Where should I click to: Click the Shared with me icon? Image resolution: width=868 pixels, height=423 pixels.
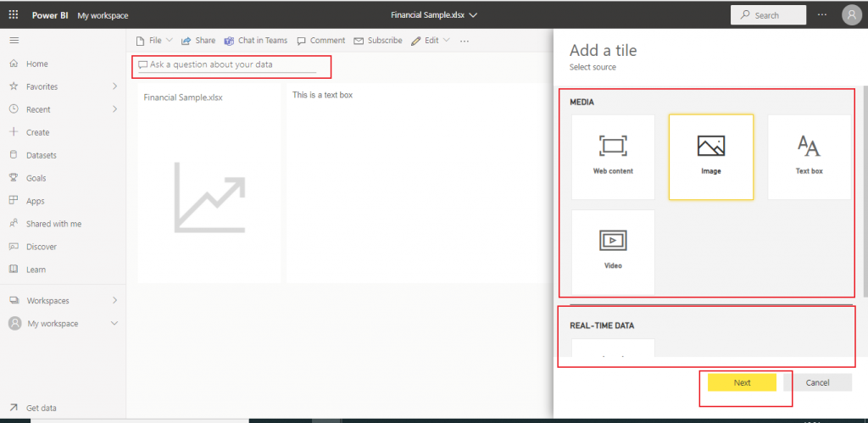(14, 224)
